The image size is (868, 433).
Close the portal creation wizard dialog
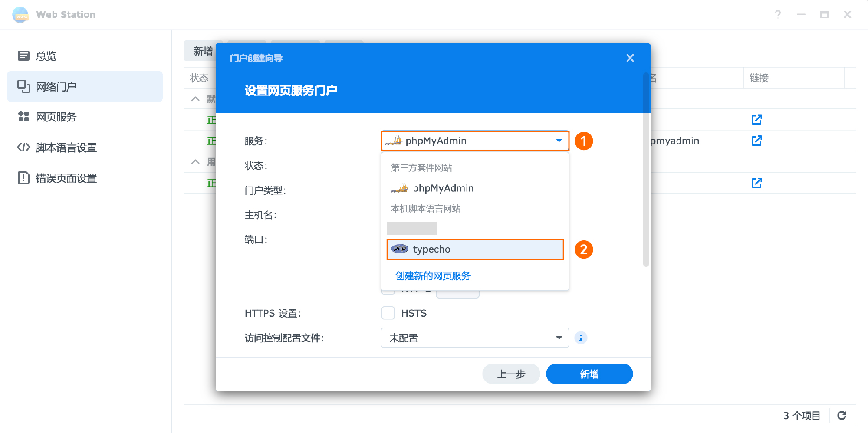[x=630, y=58]
